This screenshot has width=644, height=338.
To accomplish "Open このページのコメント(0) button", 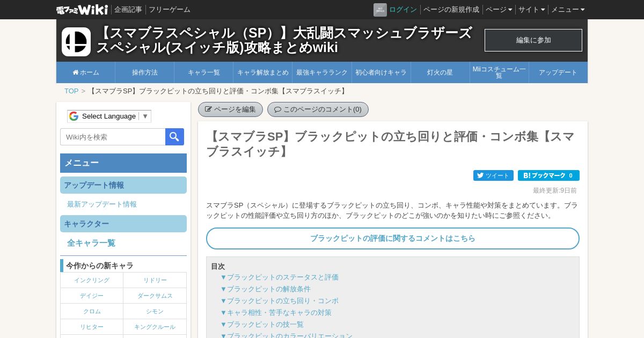I will point(318,109).
